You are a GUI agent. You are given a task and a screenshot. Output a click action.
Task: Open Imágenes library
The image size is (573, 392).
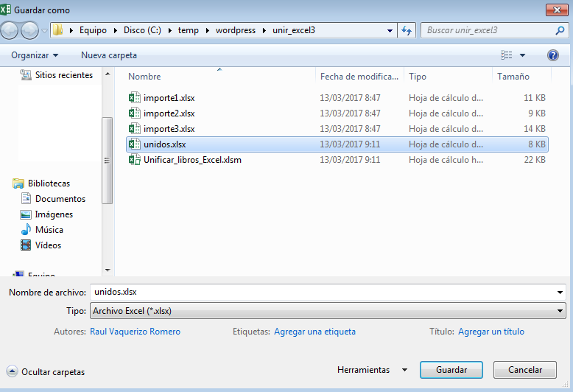coord(54,214)
